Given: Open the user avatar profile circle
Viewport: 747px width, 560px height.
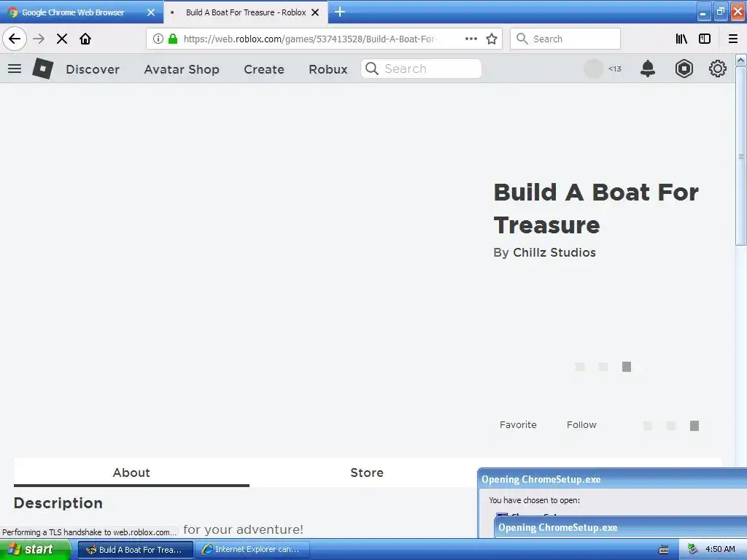Looking at the screenshot, I should [594, 69].
